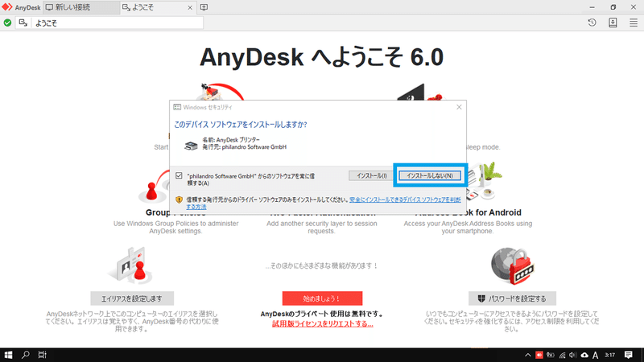The height and width of the screenshot is (362, 644).
Task: Open the volume tray icon
Action: coord(572,355)
